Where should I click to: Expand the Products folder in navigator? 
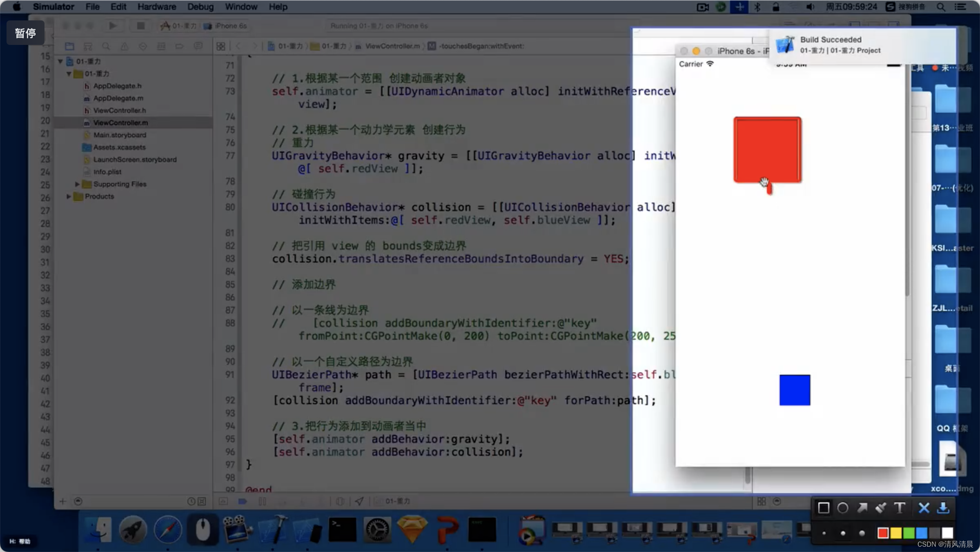point(68,196)
